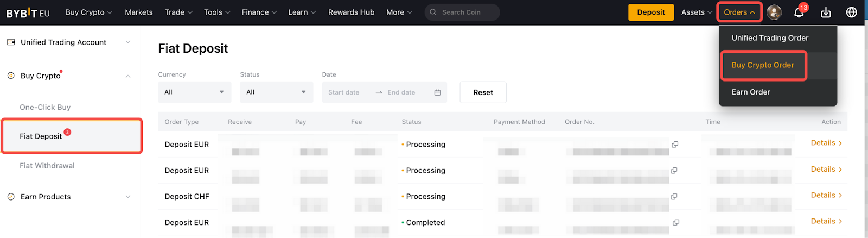Screen dimensions: 868x238
Task: Open the Status filter dropdown
Action: point(276,92)
